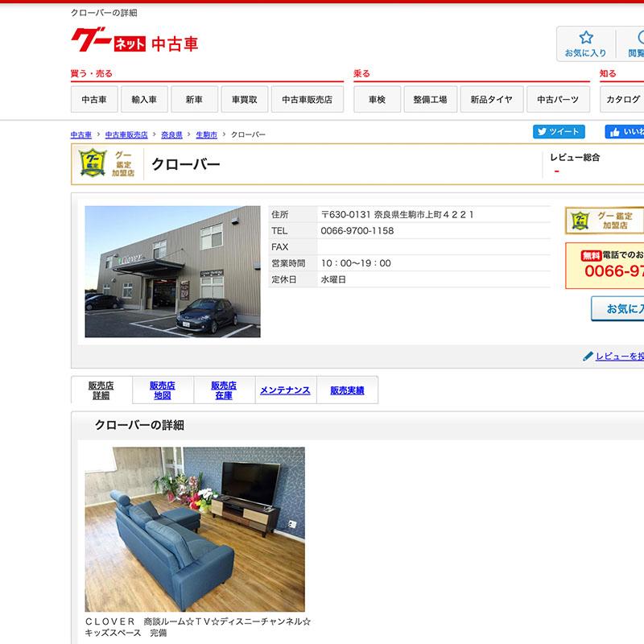The height and width of the screenshot is (644, 644).
Task: Open the 整備工場 navigation item
Action: click(430, 99)
